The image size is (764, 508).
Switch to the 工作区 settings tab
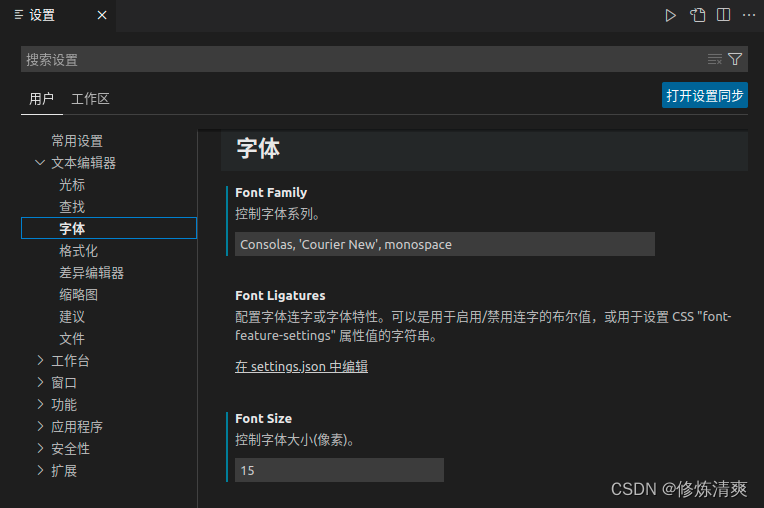click(90, 99)
